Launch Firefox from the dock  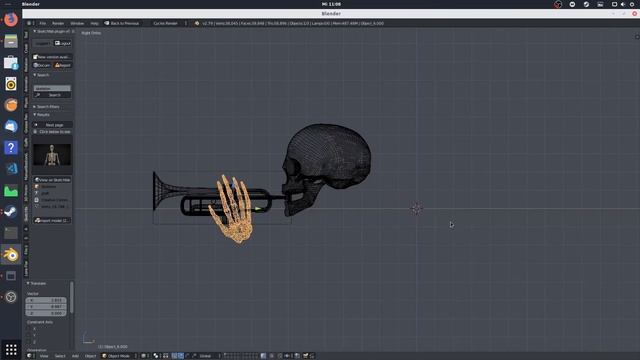(11, 19)
